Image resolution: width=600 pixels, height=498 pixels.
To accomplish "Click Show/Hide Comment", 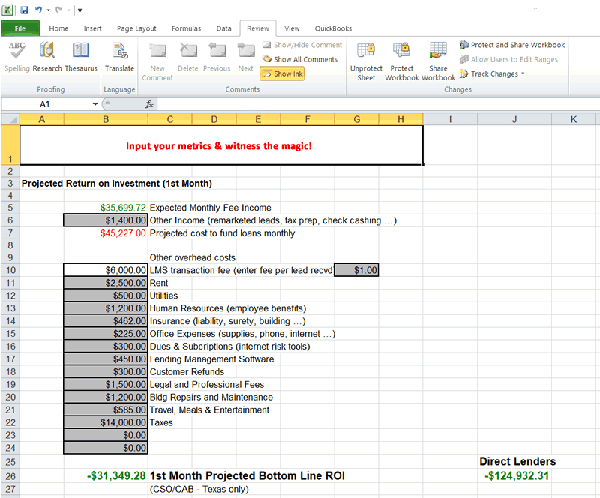I will coord(302,45).
